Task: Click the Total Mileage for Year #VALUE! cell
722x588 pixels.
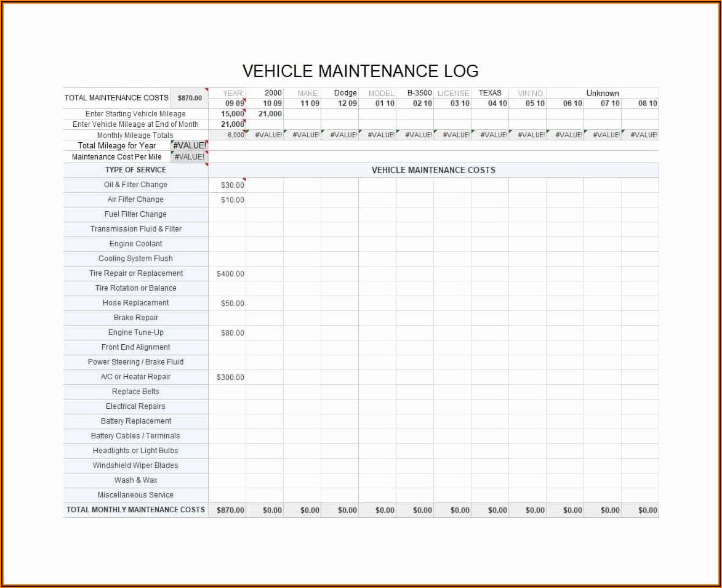Action: [x=190, y=146]
